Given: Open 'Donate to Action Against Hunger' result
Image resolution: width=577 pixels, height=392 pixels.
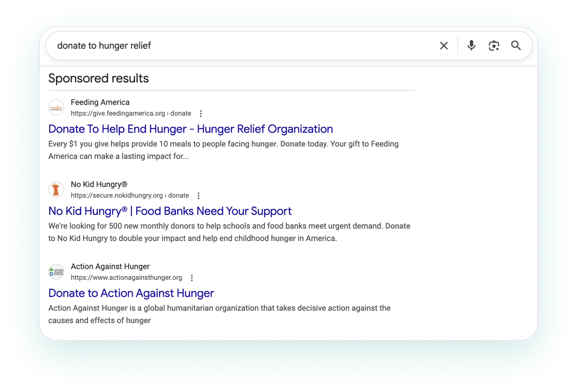Looking at the screenshot, I should [131, 293].
